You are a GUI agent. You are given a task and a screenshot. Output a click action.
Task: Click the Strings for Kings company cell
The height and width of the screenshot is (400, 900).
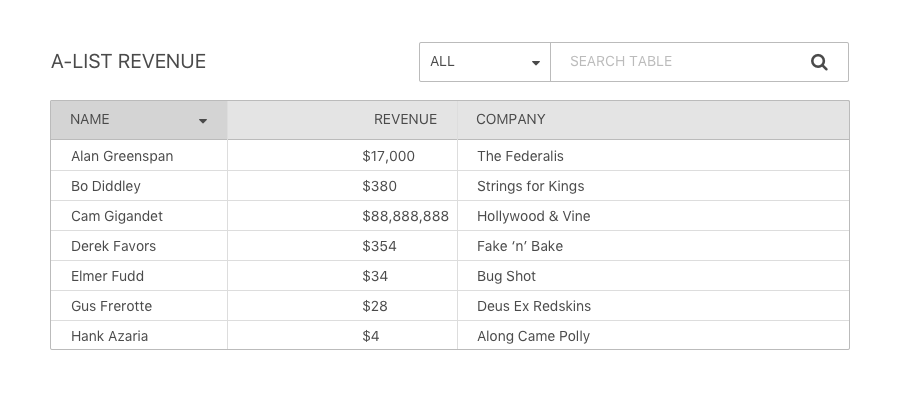[x=653, y=186]
